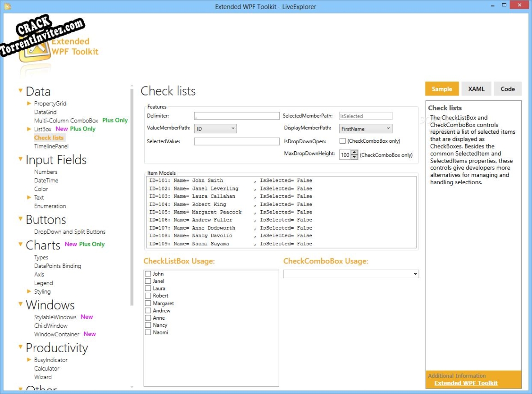The image size is (532, 394).
Task: Enable the IsDropDownOpen checkbox
Action: pos(342,141)
